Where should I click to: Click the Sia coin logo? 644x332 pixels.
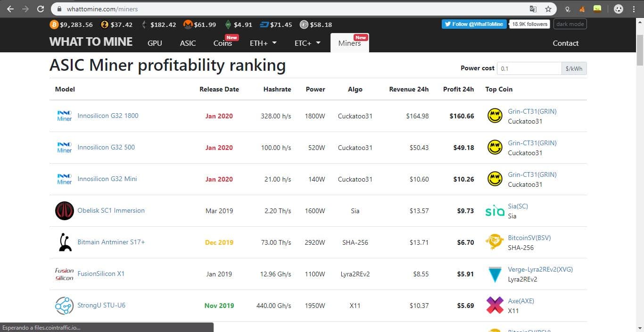(495, 211)
